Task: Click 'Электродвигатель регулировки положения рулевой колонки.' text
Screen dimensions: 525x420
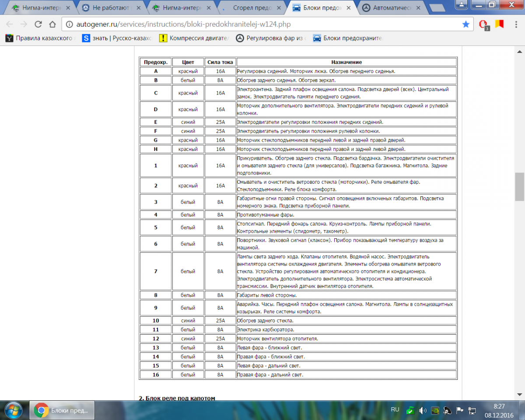Action: 308,131
